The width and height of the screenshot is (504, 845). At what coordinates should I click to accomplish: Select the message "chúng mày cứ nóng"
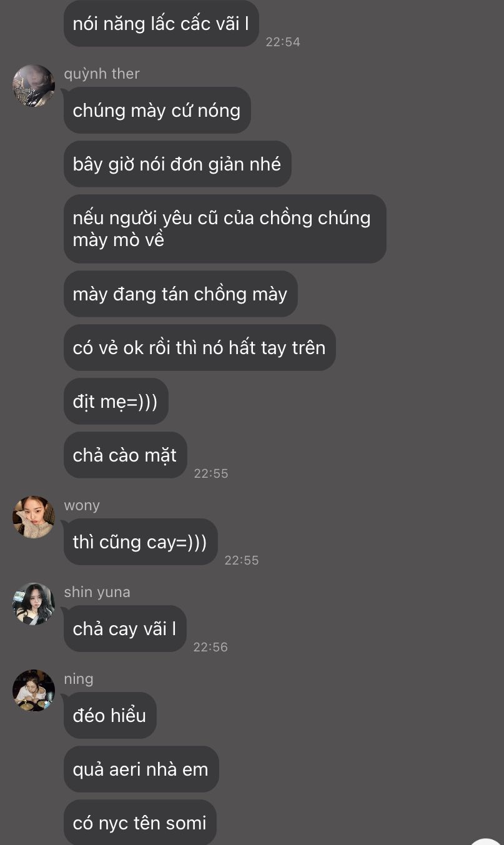tap(157, 110)
